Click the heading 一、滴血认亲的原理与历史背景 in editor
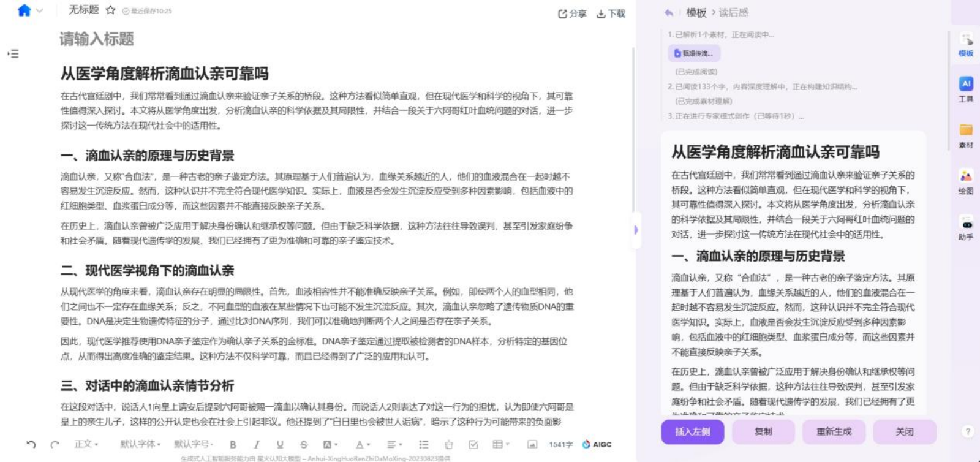The height and width of the screenshot is (462, 980). click(x=147, y=156)
